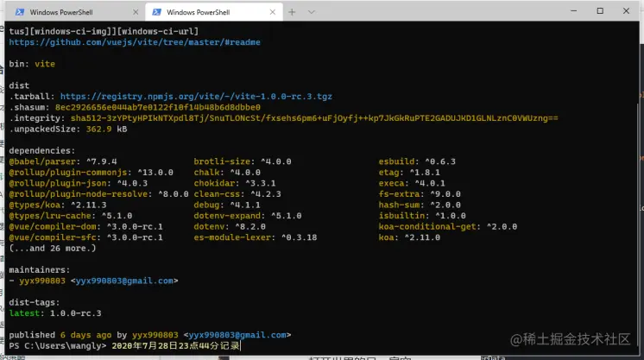Image resolution: width=644 pixels, height=360 pixels.
Task: Open the new-tab profile dropdown chevron
Action: click(x=312, y=12)
